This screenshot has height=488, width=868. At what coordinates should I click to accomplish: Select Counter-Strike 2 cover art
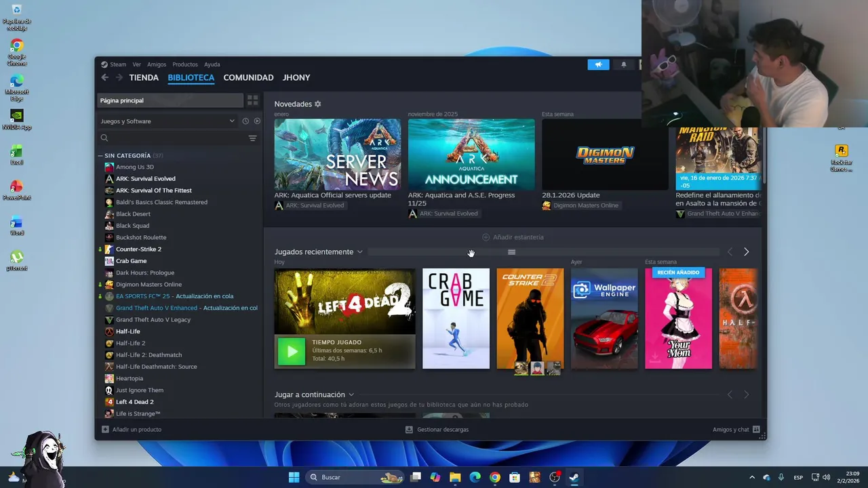(x=530, y=319)
